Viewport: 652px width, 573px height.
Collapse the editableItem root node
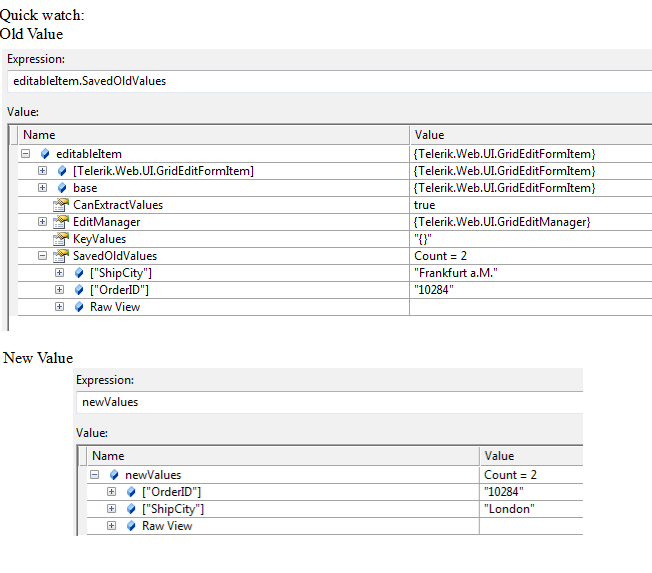point(26,154)
